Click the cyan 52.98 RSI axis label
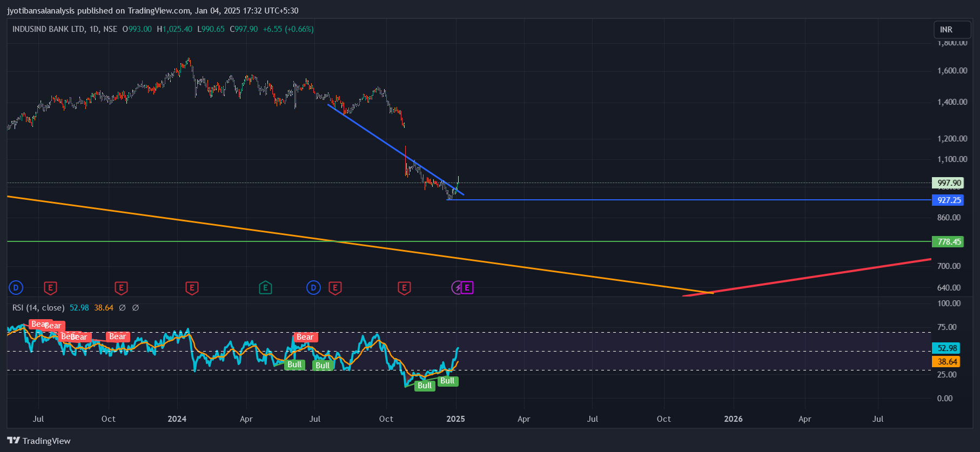980x452 pixels. (x=946, y=348)
